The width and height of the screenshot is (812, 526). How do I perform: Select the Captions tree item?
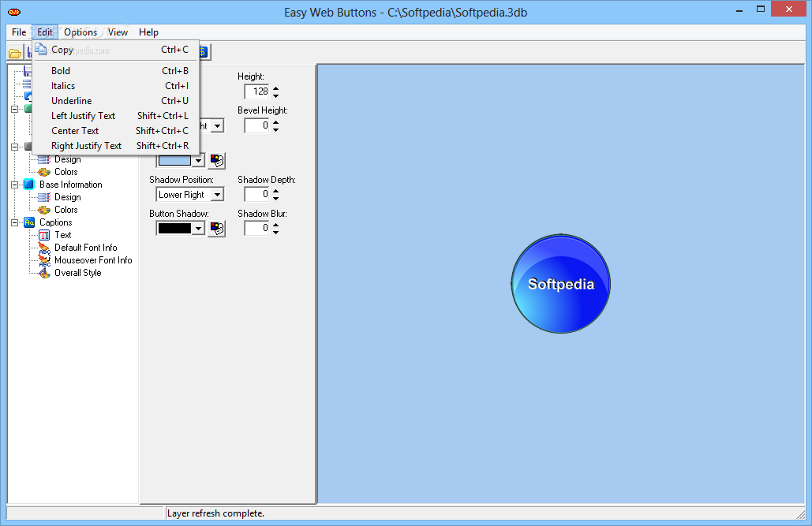point(56,222)
